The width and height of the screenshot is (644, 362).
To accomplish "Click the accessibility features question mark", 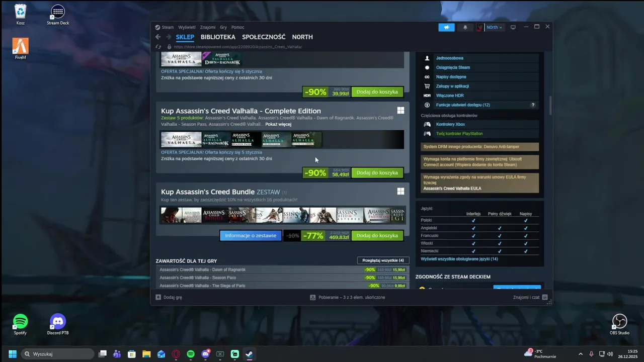I will 533,105.
